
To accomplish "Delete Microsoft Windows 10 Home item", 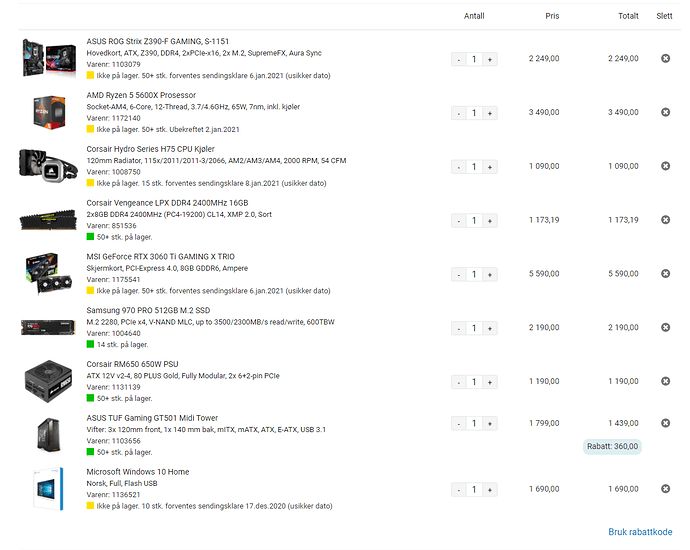I will point(665,489).
